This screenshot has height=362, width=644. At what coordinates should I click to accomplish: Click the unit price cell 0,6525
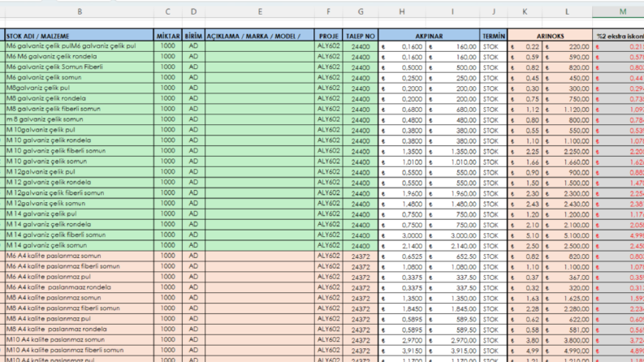coord(402,256)
